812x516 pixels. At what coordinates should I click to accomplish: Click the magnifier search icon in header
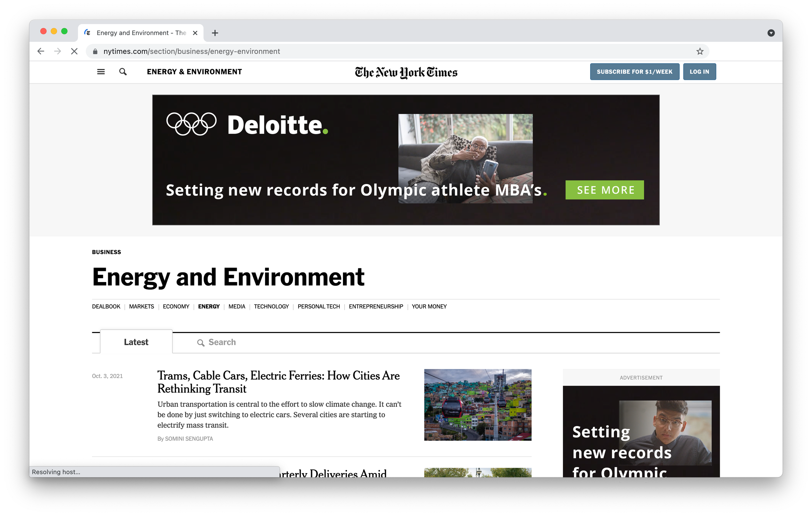(x=123, y=72)
